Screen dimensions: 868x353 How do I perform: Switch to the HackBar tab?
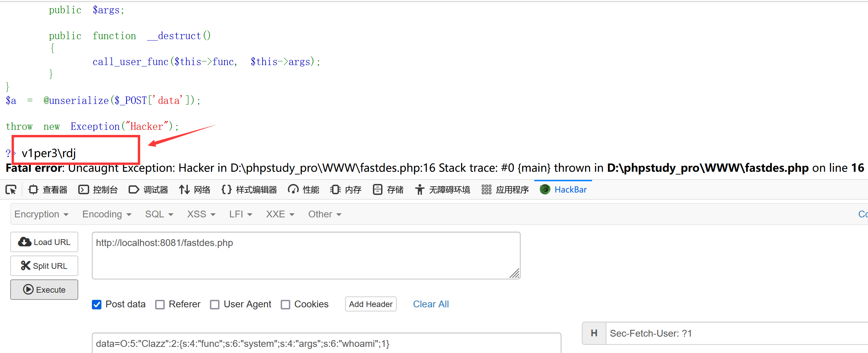tap(563, 189)
